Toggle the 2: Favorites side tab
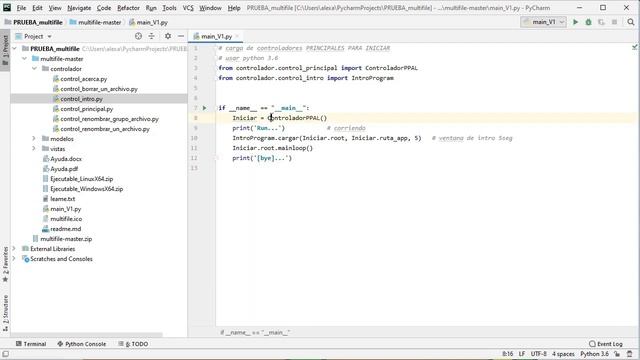The height and width of the screenshot is (360, 640). coord(5,264)
